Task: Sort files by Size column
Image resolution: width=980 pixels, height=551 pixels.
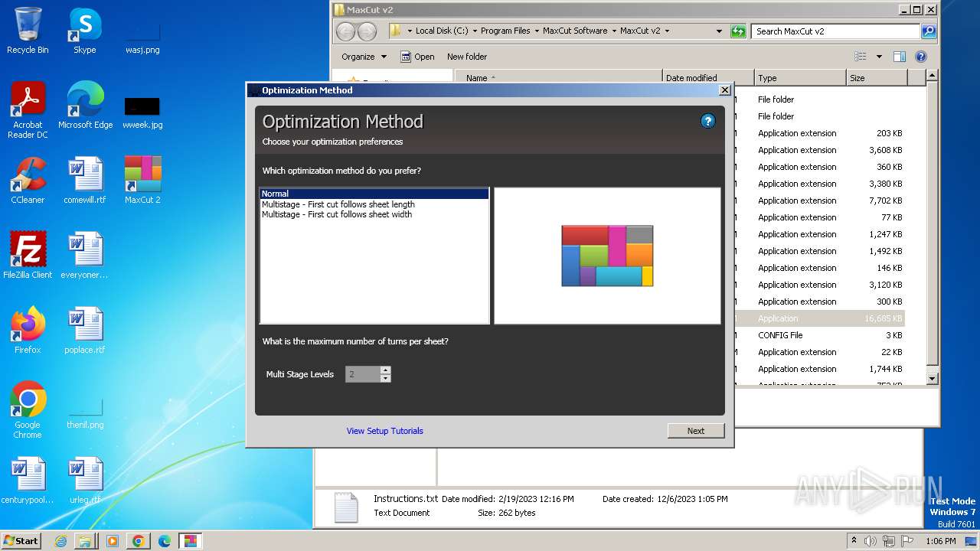Action: click(877, 78)
